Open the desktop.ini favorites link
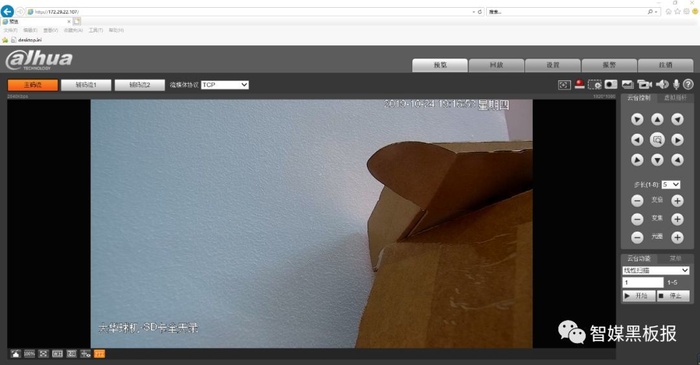The image size is (700, 365). tap(26, 40)
